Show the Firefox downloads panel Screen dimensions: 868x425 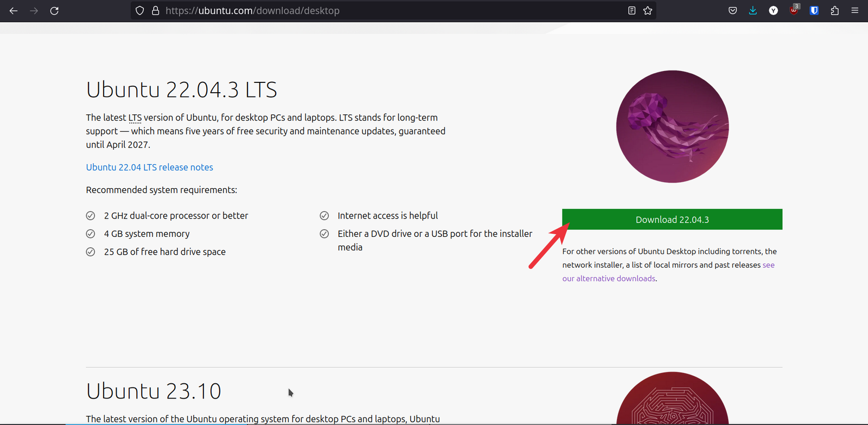753,11
